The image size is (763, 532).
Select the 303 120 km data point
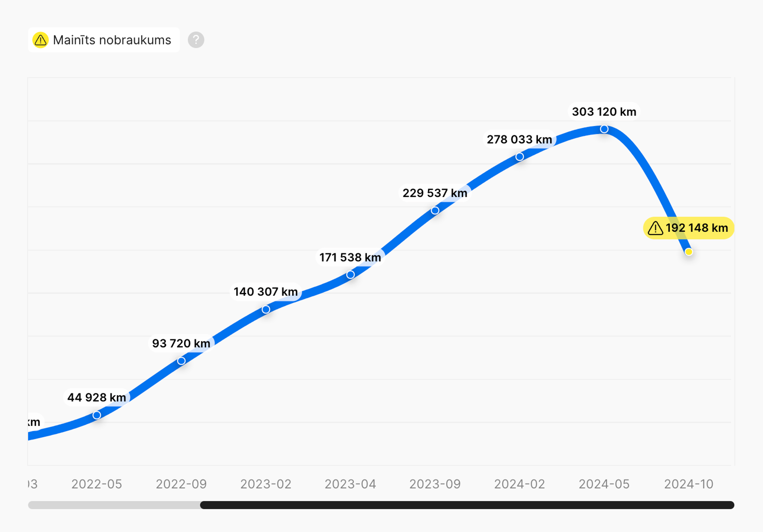pos(604,129)
